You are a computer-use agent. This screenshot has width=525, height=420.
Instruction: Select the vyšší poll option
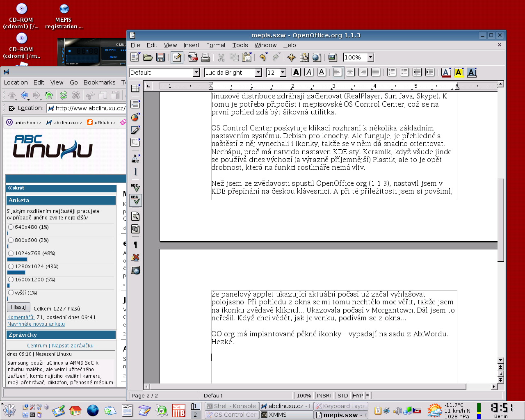11,292
